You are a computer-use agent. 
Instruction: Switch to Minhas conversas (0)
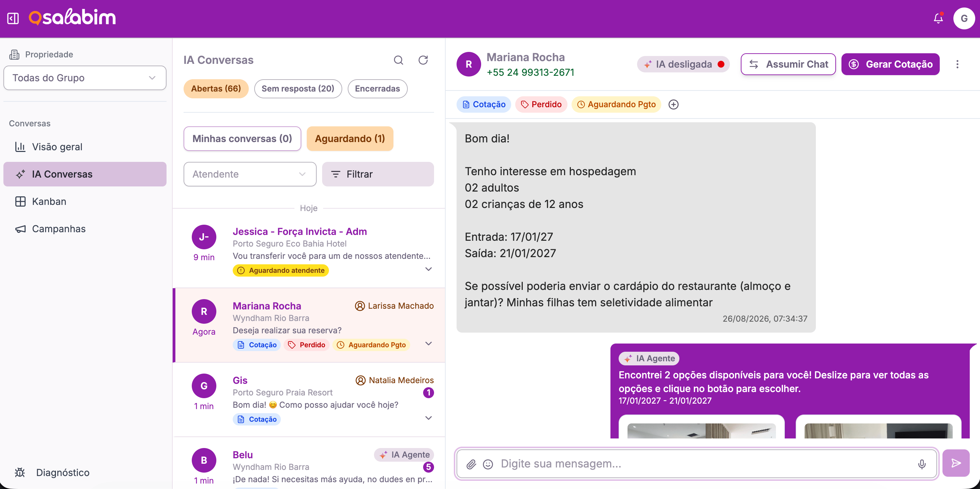tap(242, 139)
